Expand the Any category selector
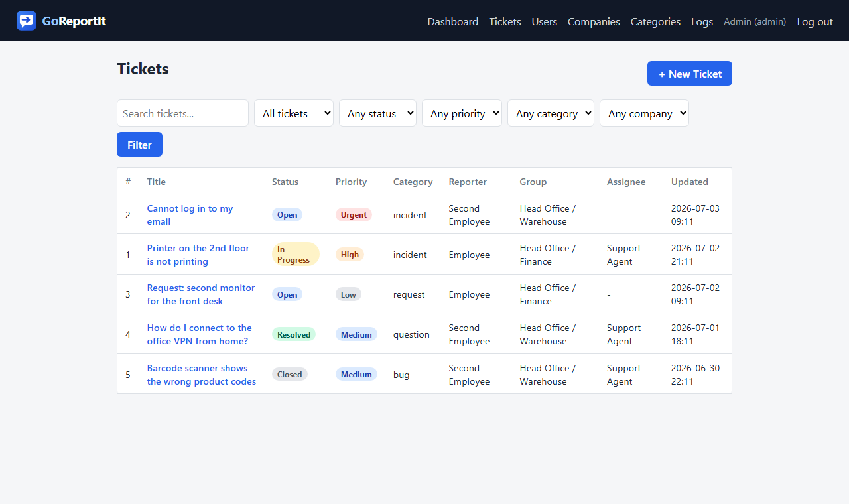The image size is (849, 504). coord(551,113)
